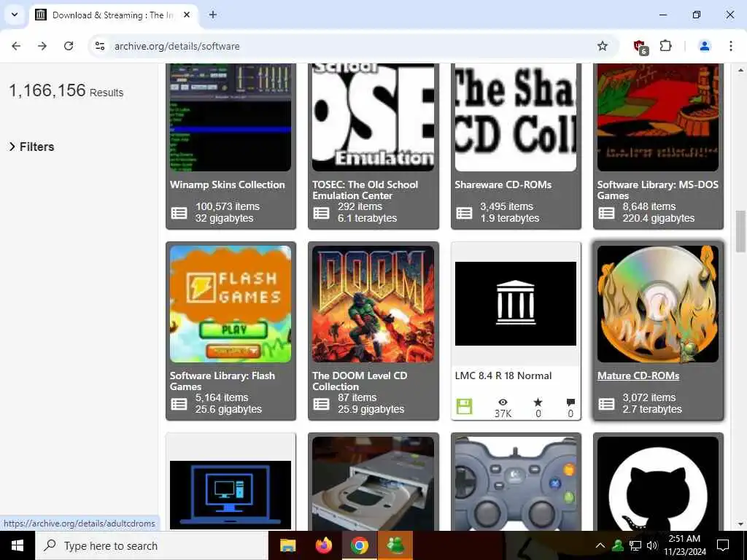Image resolution: width=747 pixels, height=560 pixels.
Task: Click the GitHub Octocat thumbnail
Action: tap(658, 483)
